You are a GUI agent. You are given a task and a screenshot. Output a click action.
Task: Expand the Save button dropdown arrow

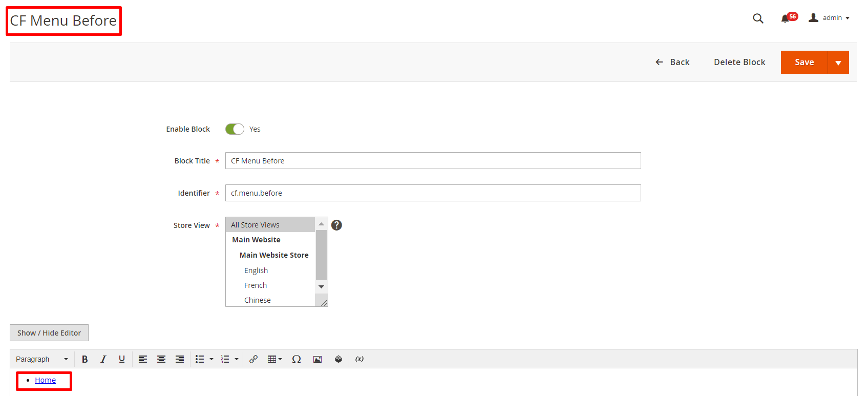click(x=838, y=62)
